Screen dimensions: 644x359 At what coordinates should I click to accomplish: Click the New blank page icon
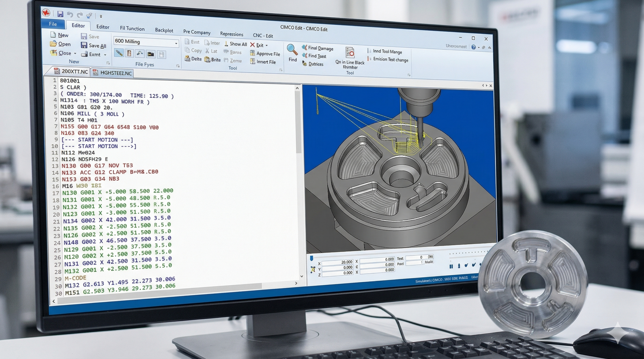click(x=53, y=35)
